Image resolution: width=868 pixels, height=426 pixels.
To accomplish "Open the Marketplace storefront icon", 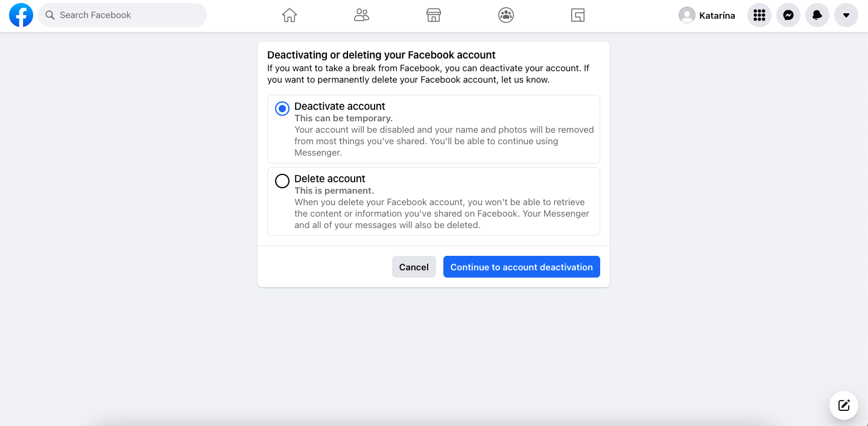I will 434,15.
